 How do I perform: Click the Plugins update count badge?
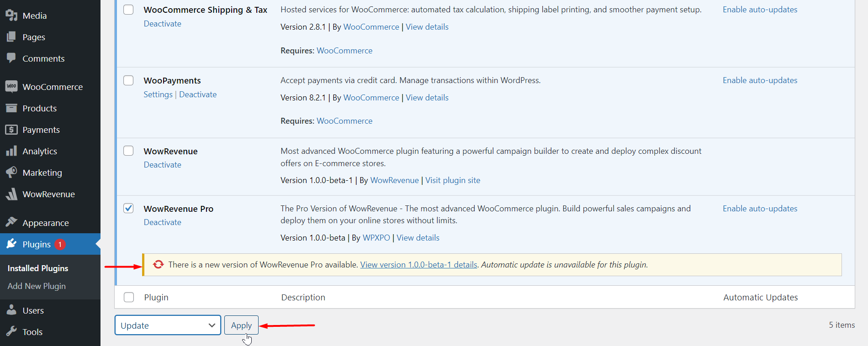60,244
